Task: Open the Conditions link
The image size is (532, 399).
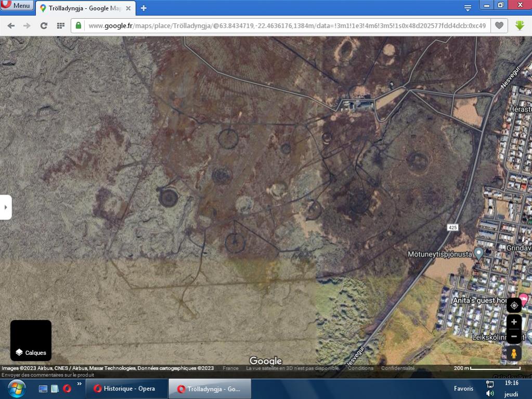Action: tap(360, 368)
